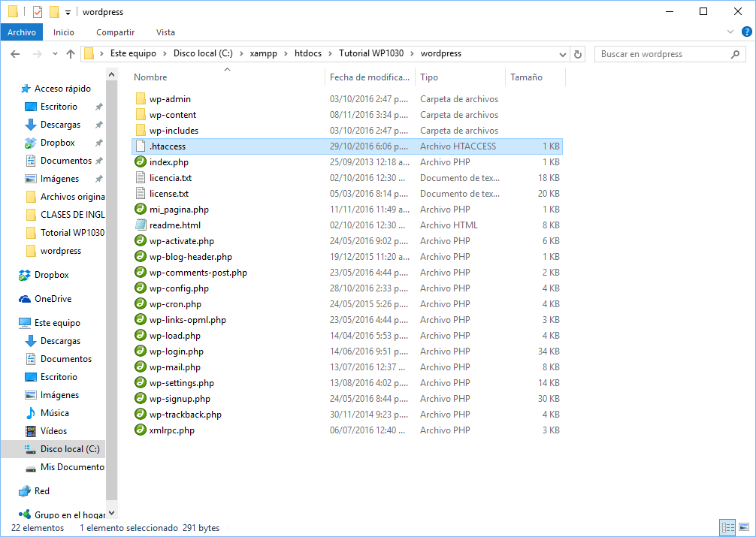Open the Help question mark icon
The image size is (756, 537).
pyautogui.click(x=746, y=32)
